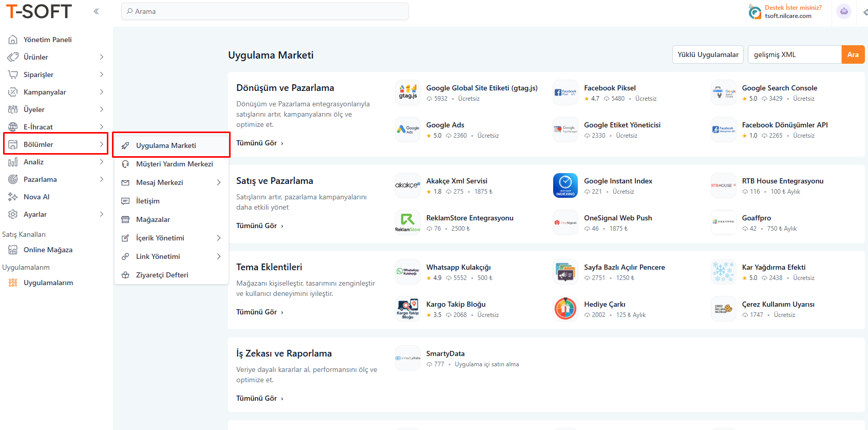Select the Çerez Kullanım Uyarısı cookie icon
Viewport: 868px width, 430px height.
(724, 309)
